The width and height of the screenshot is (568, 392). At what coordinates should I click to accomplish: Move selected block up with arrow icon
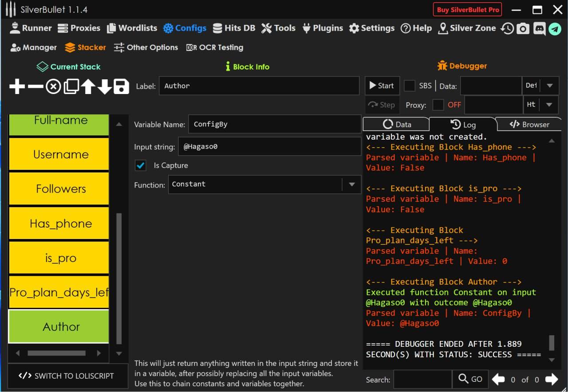[88, 86]
